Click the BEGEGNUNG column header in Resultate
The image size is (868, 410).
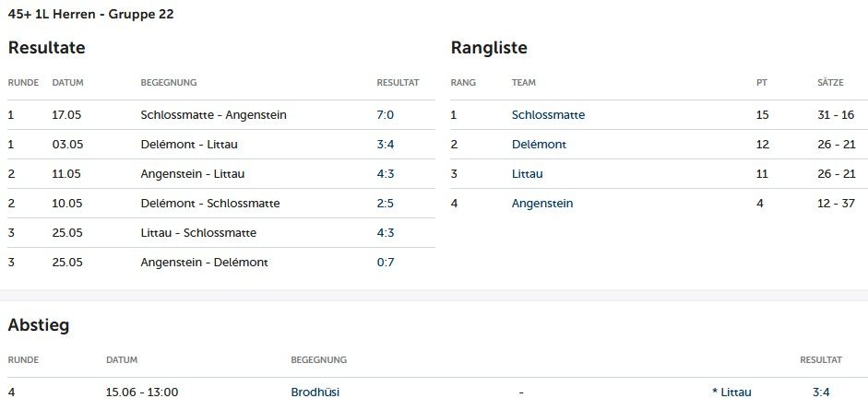168,82
